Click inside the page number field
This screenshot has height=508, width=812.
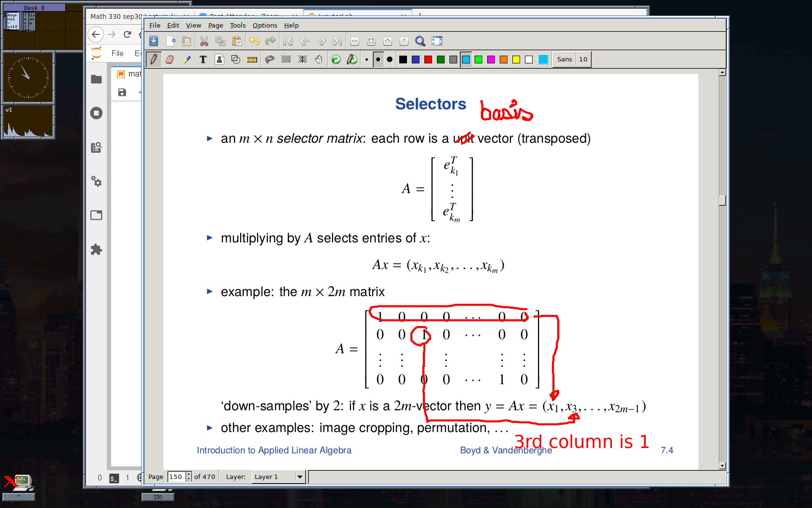point(176,477)
